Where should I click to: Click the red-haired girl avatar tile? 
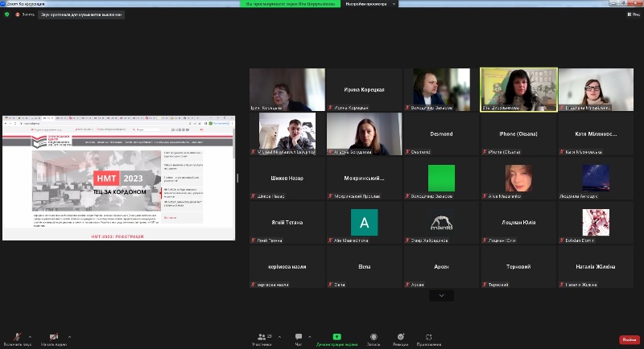518,179
